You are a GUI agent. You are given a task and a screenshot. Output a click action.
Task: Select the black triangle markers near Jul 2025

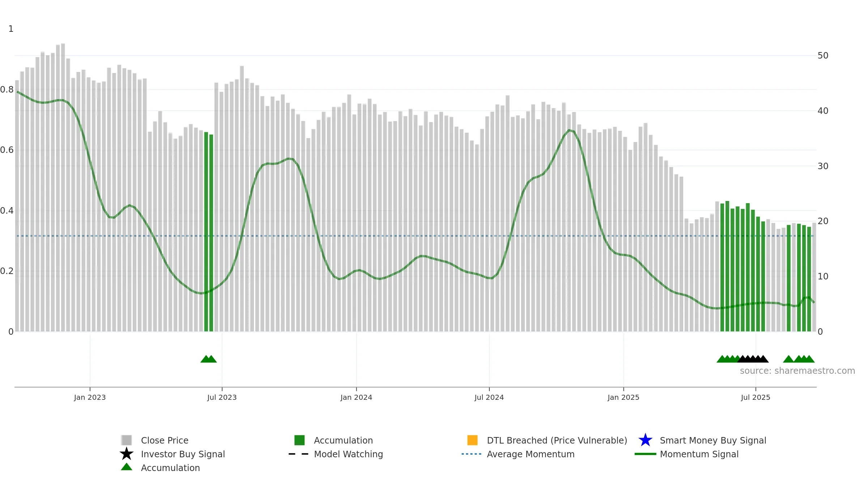(x=753, y=359)
